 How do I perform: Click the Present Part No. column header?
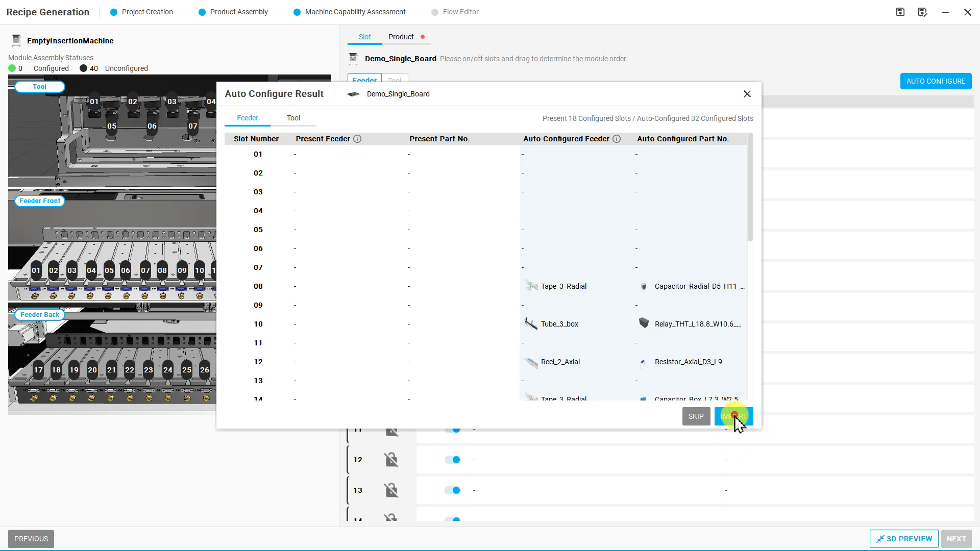tap(439, 139)
